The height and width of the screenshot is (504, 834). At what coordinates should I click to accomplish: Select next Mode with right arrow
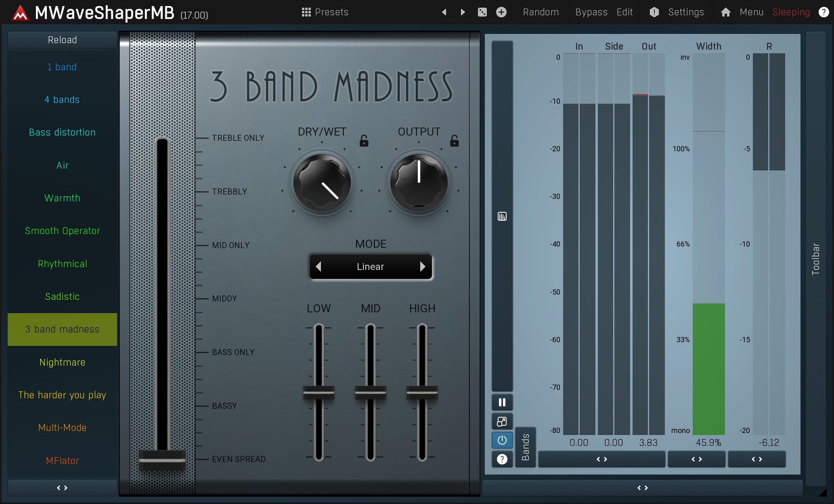422,267
